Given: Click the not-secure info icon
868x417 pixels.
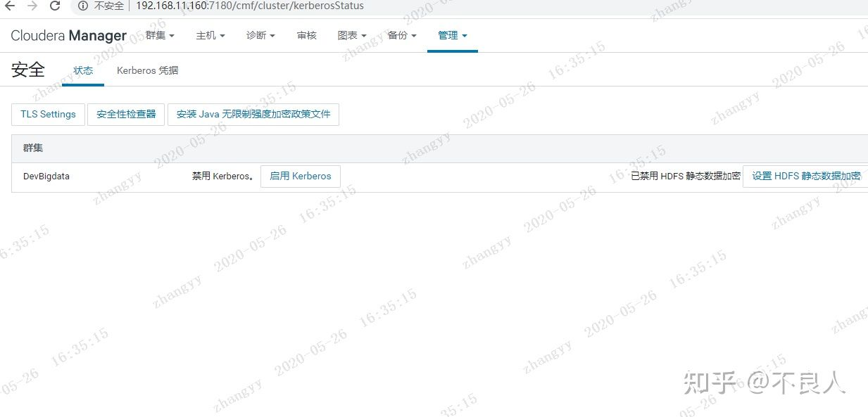Looking at the screenshot, I should click(83, 6).
